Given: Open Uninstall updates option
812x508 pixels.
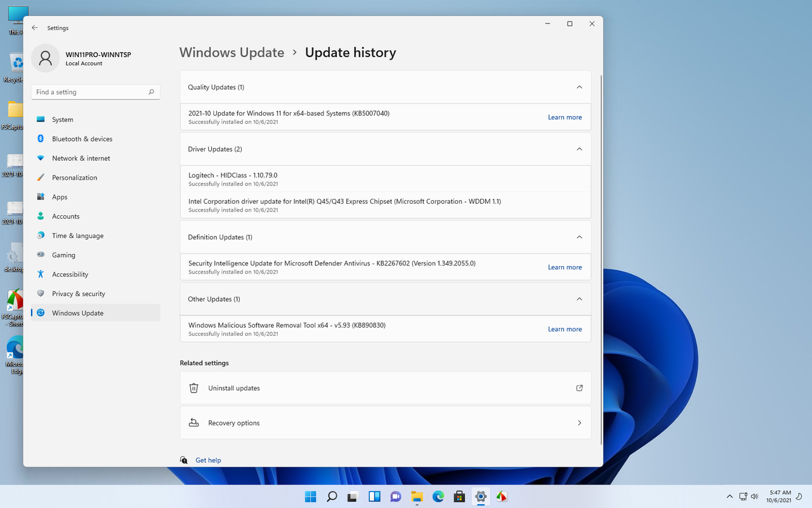Looking at the screenshot, I should pos(386,388).
